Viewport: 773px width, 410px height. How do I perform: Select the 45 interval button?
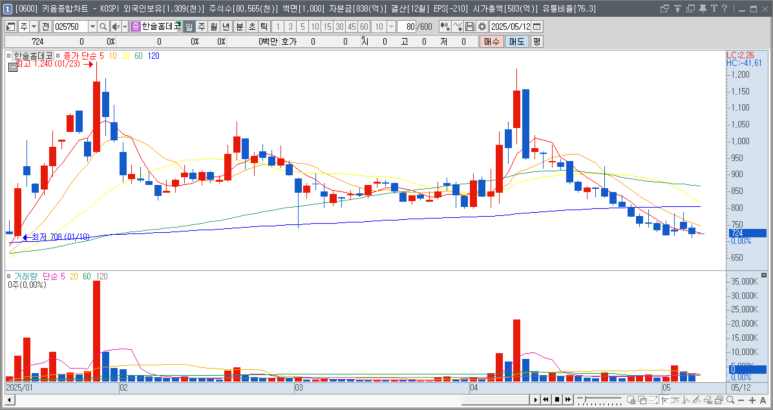click(x=351, y=27)
